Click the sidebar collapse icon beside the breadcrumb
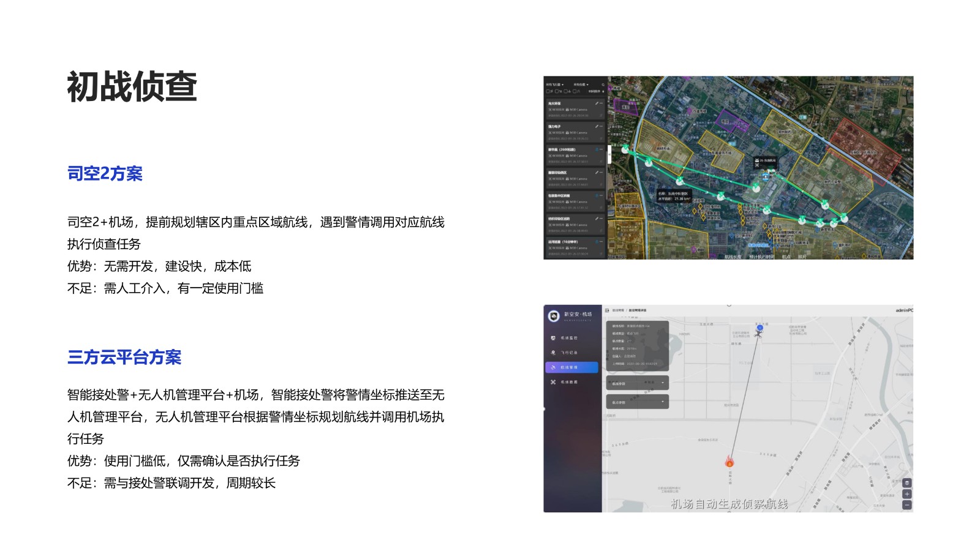This screenshot has height=551, width=980. click(x=608, y=310)
